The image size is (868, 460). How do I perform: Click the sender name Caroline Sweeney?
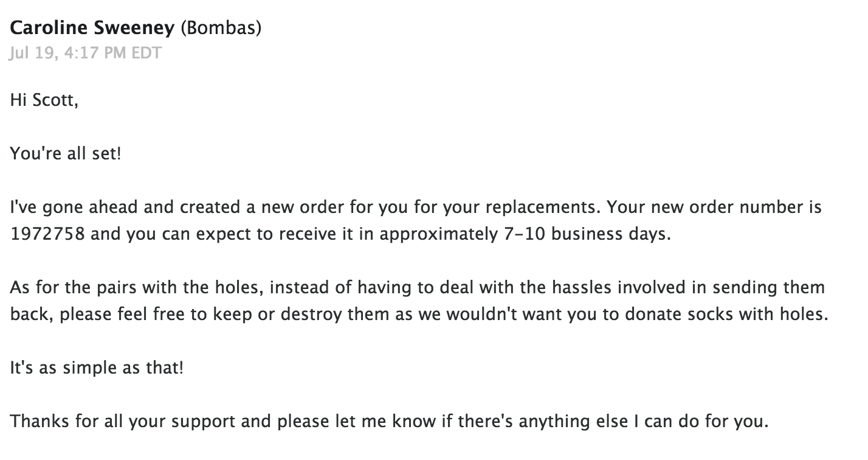coord(91,29)
